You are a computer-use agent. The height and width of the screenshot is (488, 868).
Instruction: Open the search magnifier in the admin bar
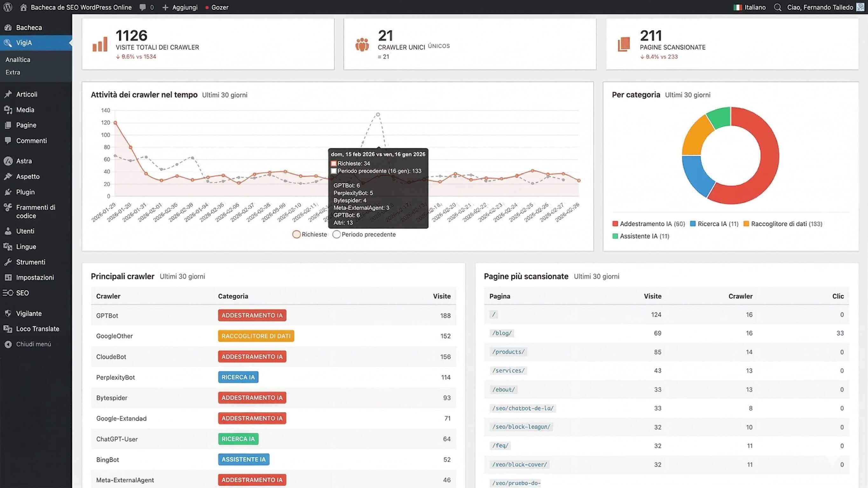tap(778, 7)
